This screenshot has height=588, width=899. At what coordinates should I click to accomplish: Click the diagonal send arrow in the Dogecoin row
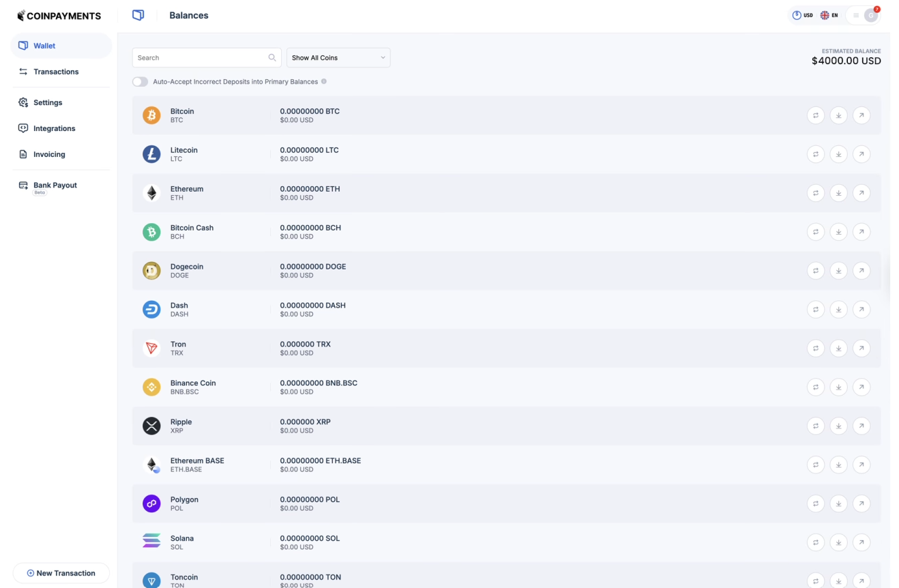(x=861, y=271)
